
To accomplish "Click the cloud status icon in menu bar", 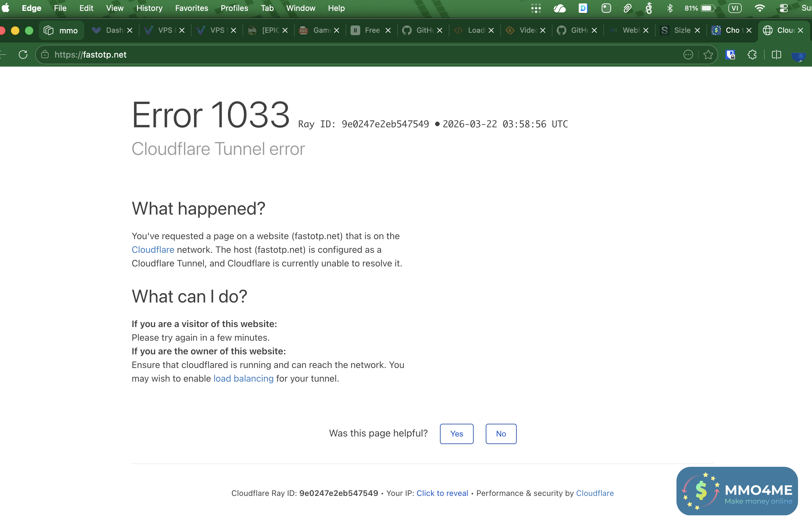I will pos(559,8).
